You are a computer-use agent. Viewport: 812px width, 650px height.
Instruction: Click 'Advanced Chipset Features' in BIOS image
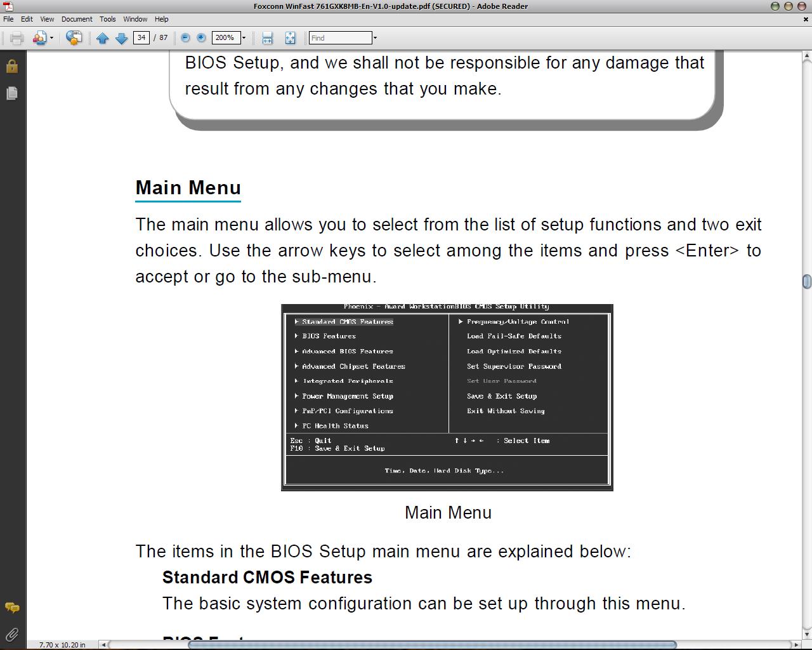tap(353, 366)
